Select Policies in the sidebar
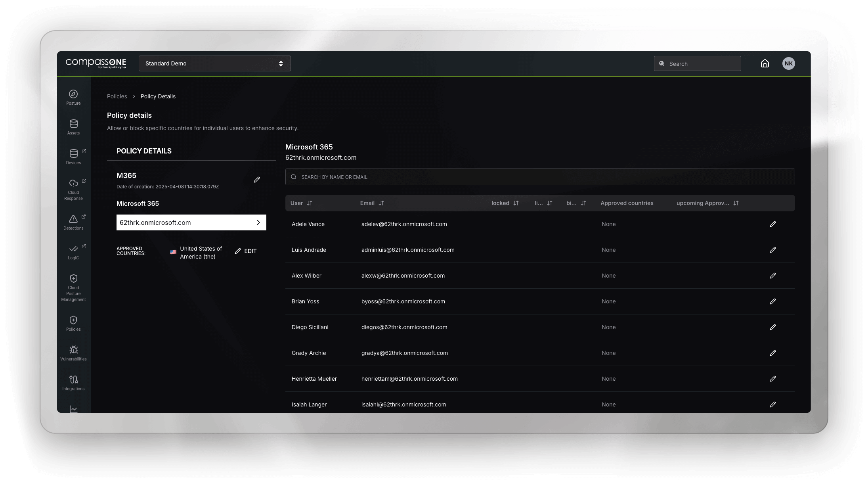This screenshot has height=483, width=868. (73, 324)
